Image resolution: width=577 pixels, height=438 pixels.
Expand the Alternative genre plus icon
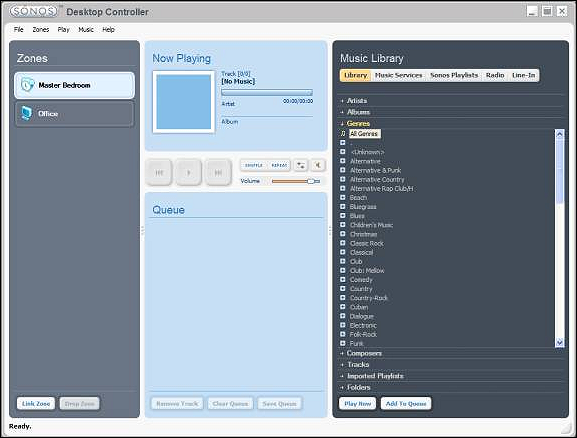click(x=343, y=161)
